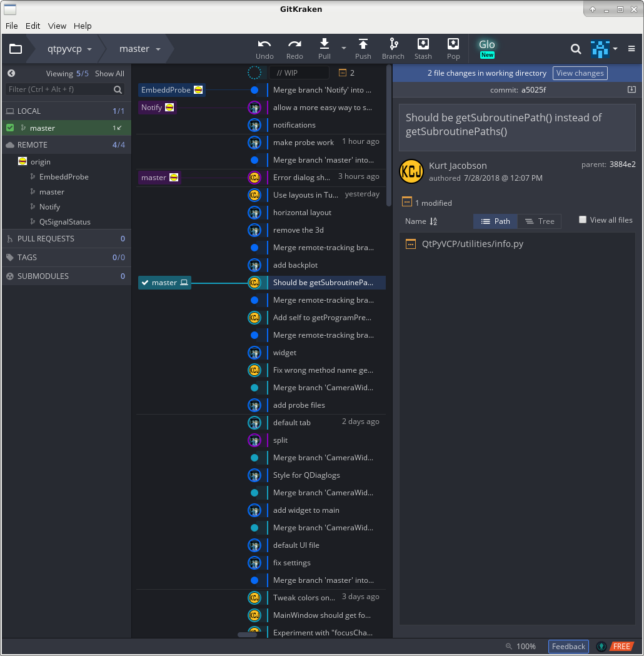Collapse the origin remote
Image resolution: width=644 pixels, height=656 pixels.
pos(40,162)
